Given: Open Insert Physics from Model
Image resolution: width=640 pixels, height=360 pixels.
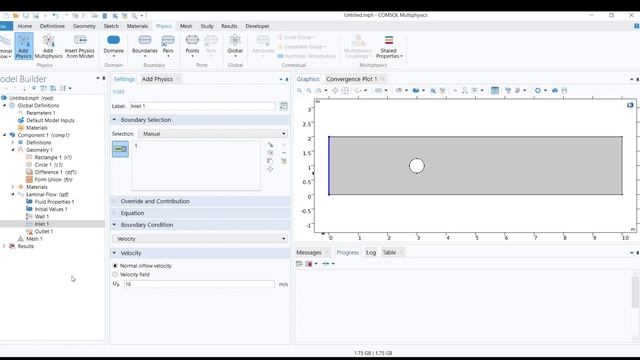Looking at the screenshot, I should [80, 46].
